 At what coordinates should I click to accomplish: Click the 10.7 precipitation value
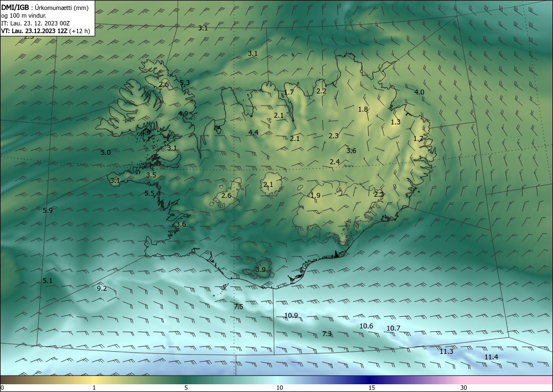pos(393,328)
